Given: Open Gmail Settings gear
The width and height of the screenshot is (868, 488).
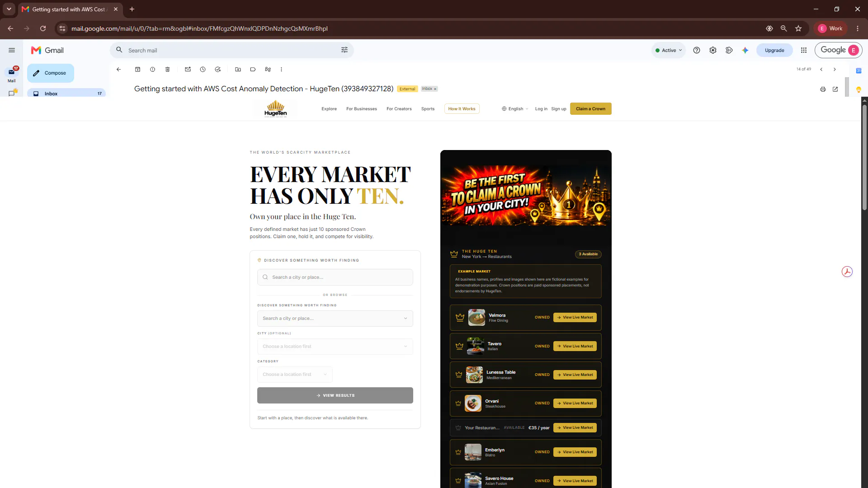Looking at the screenshot, I should [x=713, y=50].
